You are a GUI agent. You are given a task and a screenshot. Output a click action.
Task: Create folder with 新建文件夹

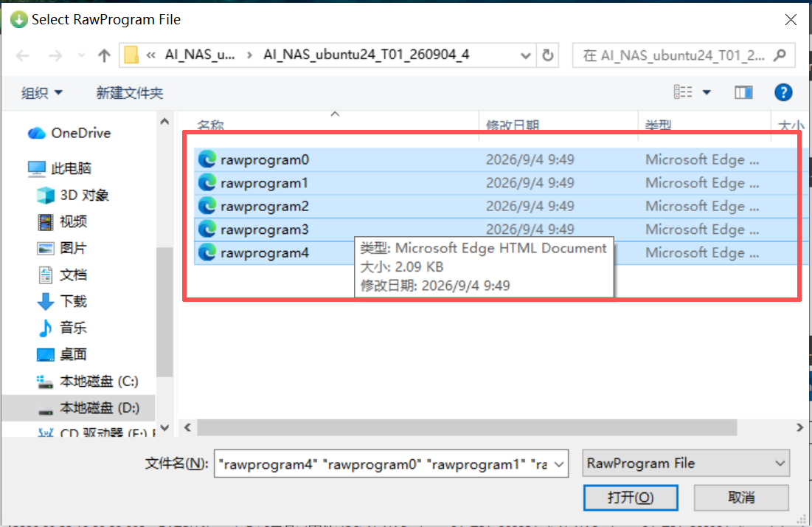click(x=130, y=93)
